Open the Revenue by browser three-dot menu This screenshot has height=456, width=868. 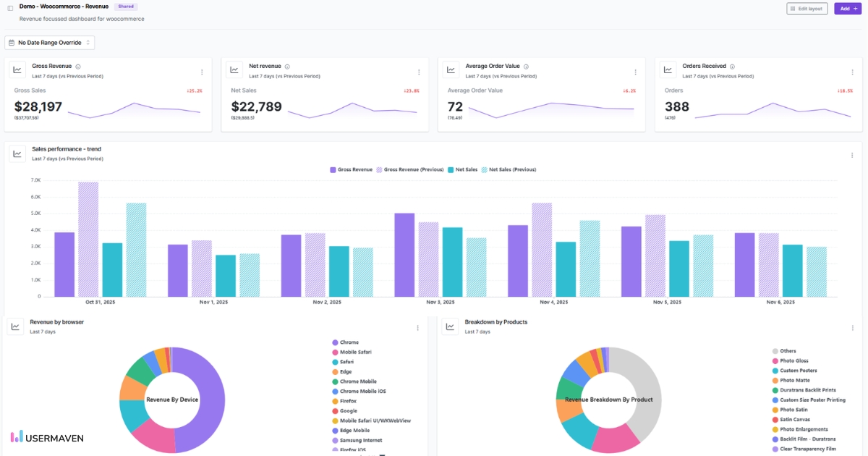tap(417, 326)
